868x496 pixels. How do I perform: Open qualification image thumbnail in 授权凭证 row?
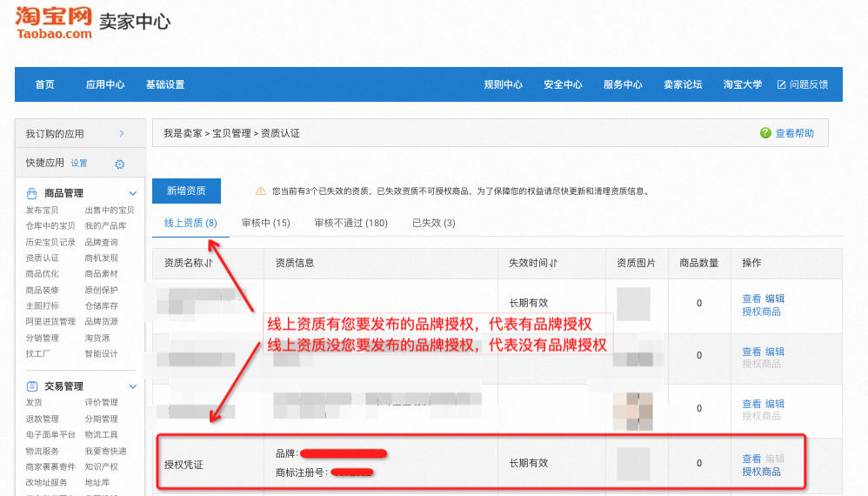633,464
